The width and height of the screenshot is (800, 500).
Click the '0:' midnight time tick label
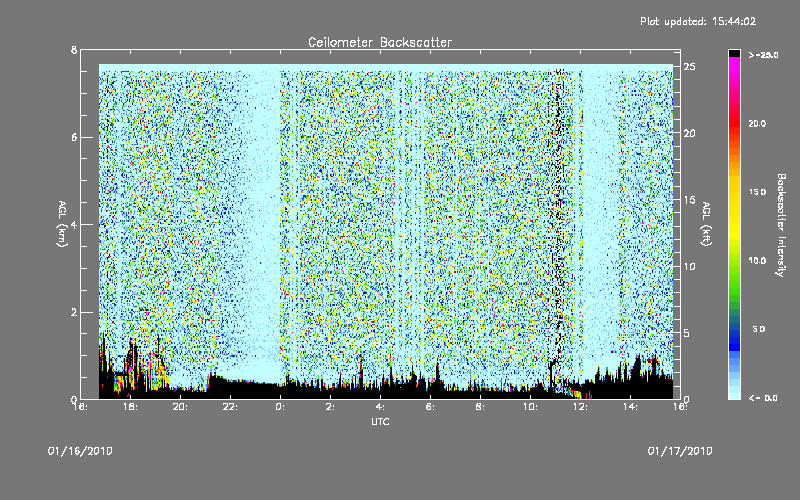(x=280, y=407)
